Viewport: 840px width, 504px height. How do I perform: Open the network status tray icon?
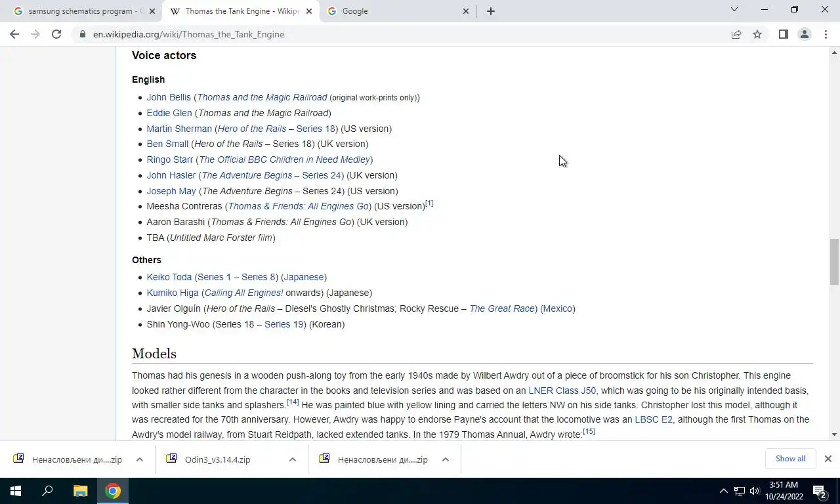[740, 491]
